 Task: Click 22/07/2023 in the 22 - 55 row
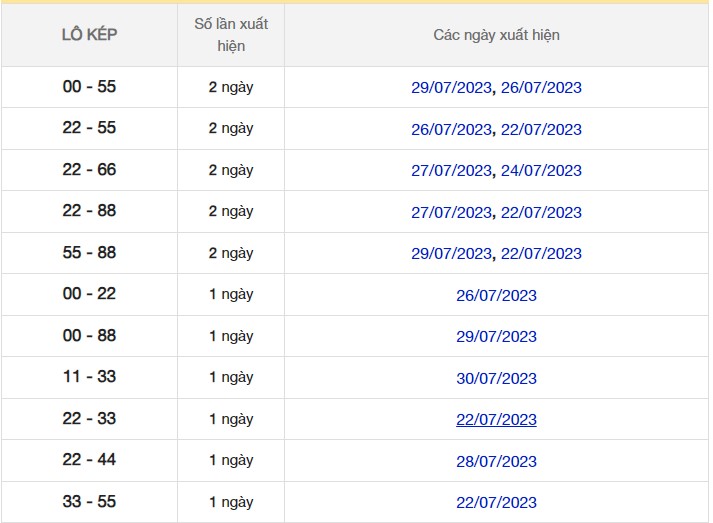541,129
